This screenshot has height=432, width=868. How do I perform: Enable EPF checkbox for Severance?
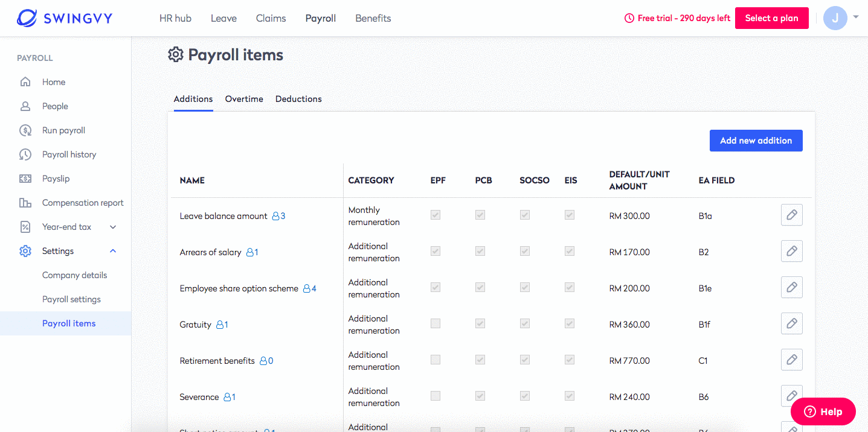436,396
